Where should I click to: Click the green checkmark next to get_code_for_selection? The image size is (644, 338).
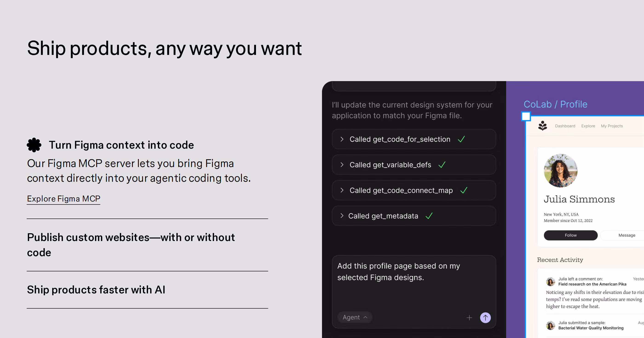pos(461,139)
